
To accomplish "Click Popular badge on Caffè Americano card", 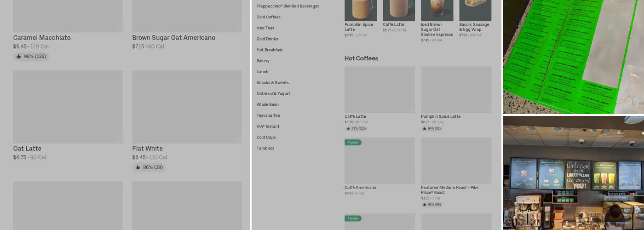I will click(353, 143).
